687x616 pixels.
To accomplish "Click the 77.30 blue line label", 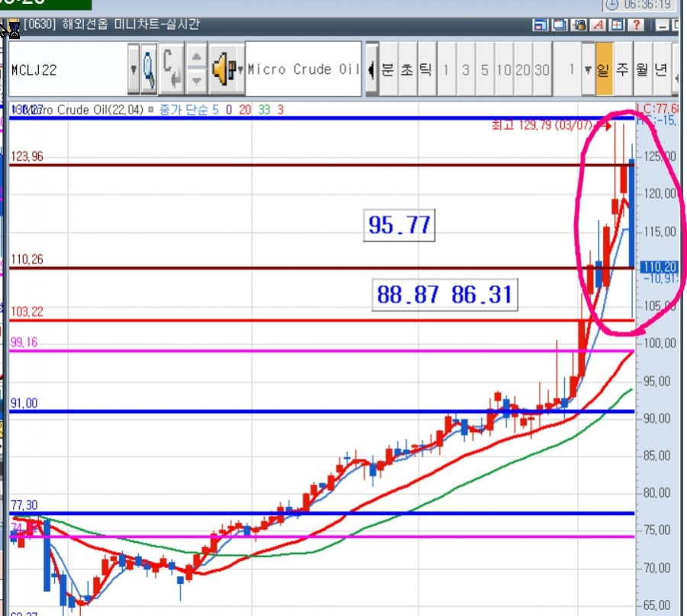I will point(24,505).
